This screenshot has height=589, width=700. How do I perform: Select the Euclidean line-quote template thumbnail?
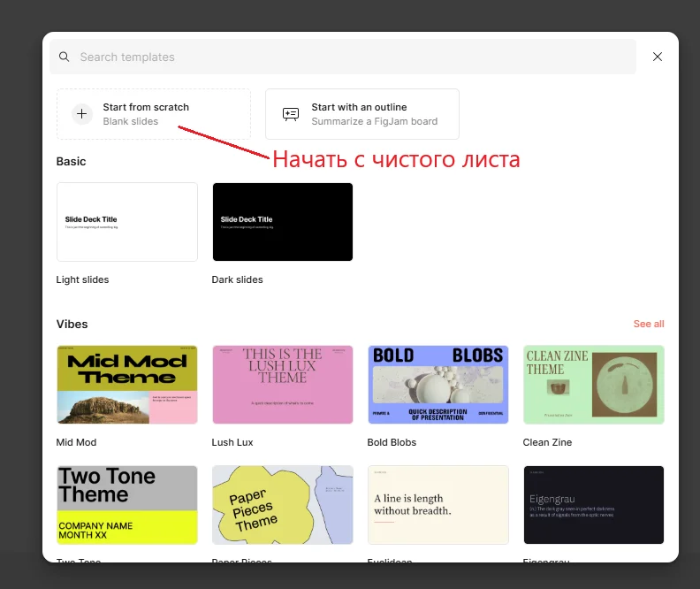coord(437,504)
